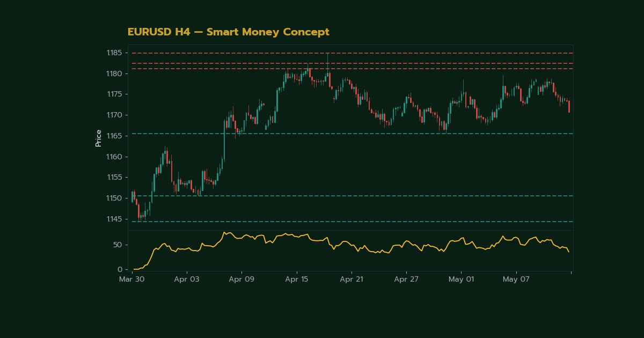The height and width of the screenshot is (338, 644).
Task: Click the 1155 price axis tick
Action: point(114,177)
